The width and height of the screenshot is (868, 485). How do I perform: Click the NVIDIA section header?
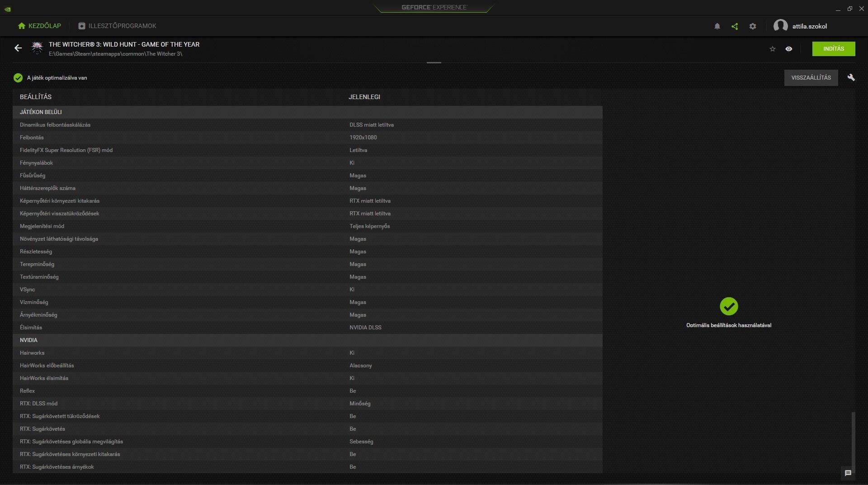[x=307, y=340]
